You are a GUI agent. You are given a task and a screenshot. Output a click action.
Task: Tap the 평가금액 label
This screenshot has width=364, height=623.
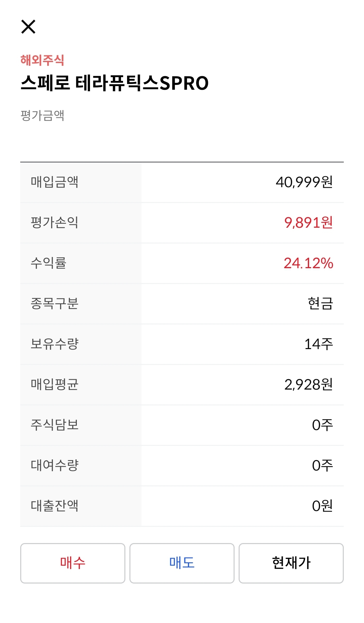[x=42, y=115]
